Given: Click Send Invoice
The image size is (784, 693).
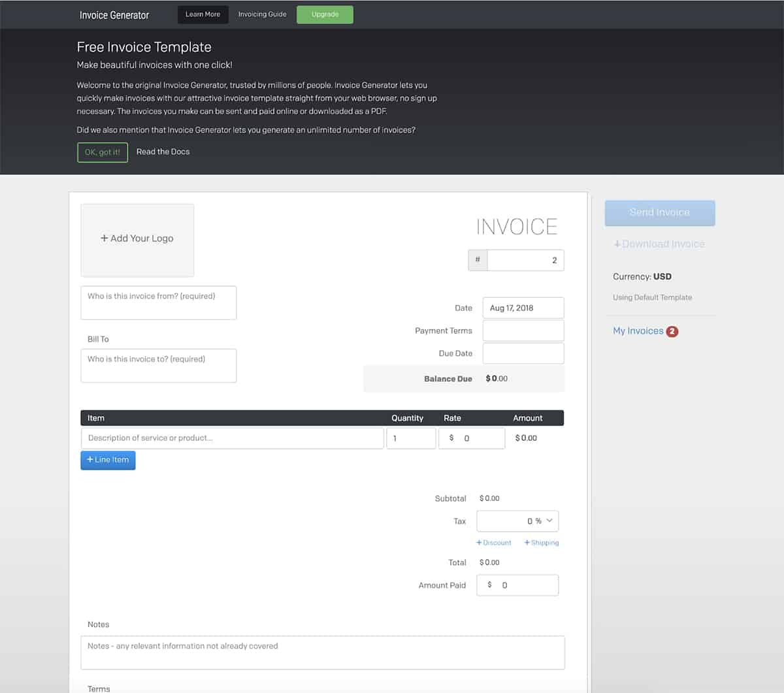Looking at the screenshot, I should [659, 213].
